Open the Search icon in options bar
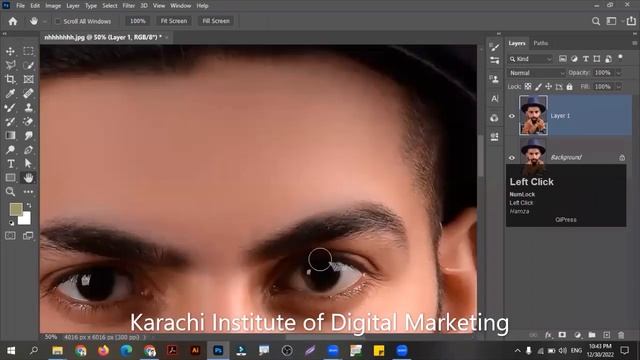This screenshot has height=360, width=640. tap(596, 21)
